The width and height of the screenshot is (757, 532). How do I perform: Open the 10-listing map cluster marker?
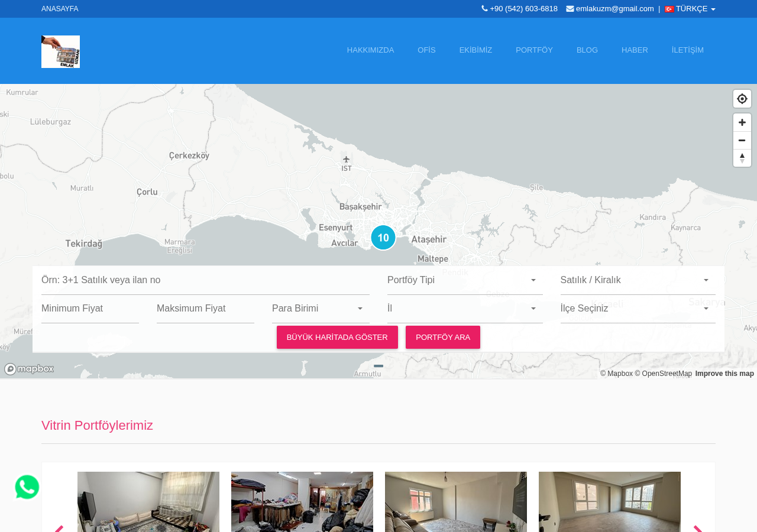(383, 238)
